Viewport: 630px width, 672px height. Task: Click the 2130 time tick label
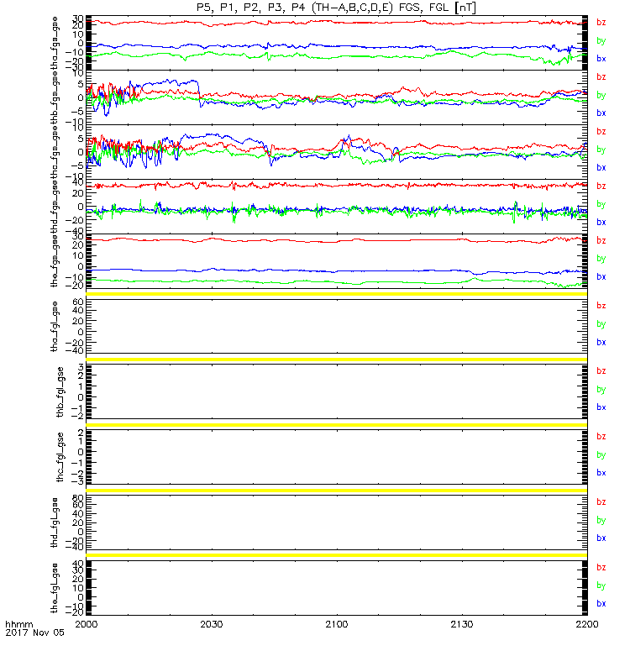point(462,624)
